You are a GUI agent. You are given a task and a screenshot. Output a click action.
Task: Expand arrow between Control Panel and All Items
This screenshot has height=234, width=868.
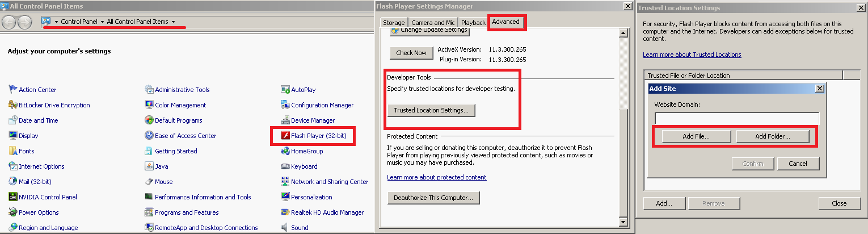pyautogui.click(x=102, y=22)
